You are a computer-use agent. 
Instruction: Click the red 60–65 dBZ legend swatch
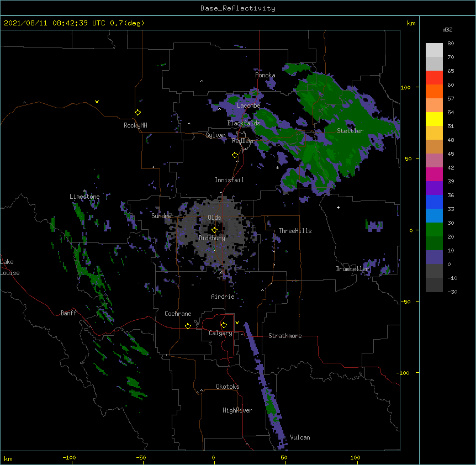[434, 78]
